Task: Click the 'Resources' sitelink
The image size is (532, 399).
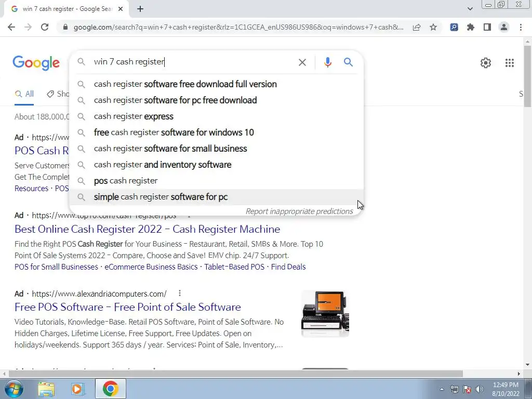Action: (x=31, y=188)
